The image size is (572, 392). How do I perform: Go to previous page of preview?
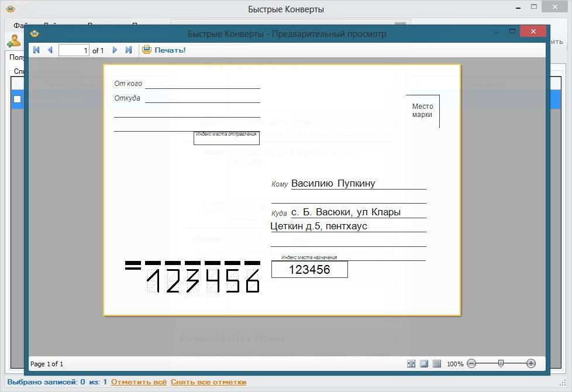(x=50, y=50)
